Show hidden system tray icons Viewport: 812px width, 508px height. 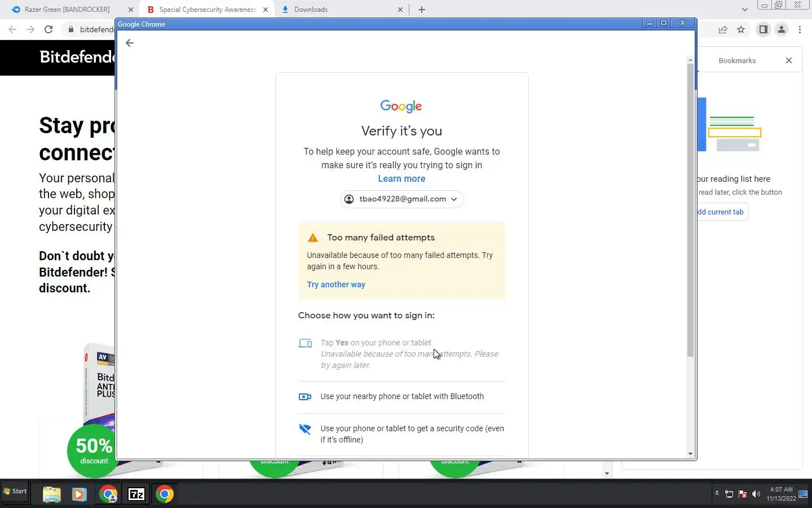click(x=717, y=493)
